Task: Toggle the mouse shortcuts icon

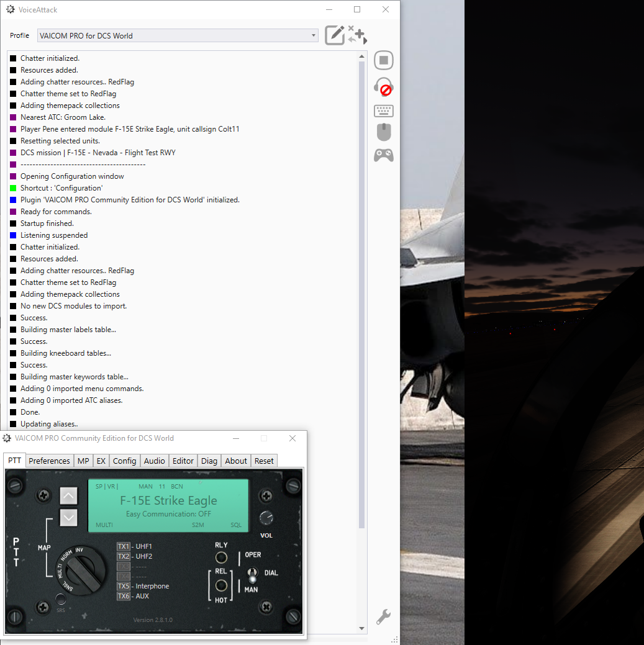Action: point(384,132)
